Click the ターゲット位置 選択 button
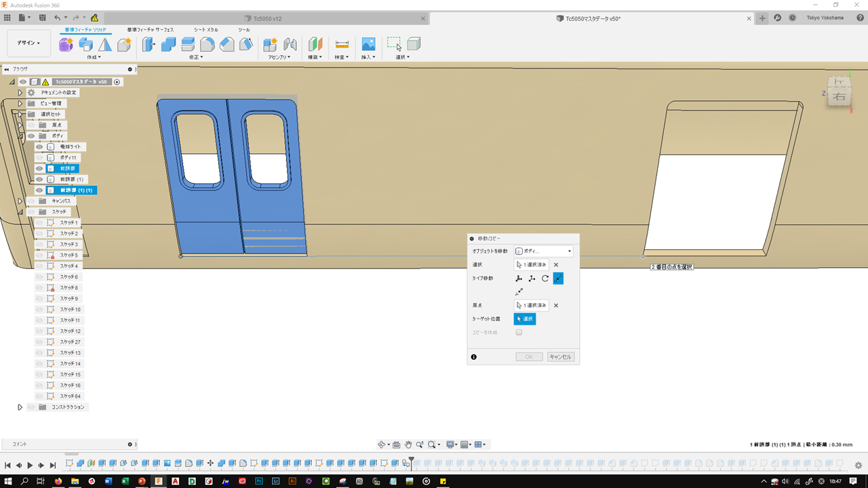The image size is (868, 488). 525,319
